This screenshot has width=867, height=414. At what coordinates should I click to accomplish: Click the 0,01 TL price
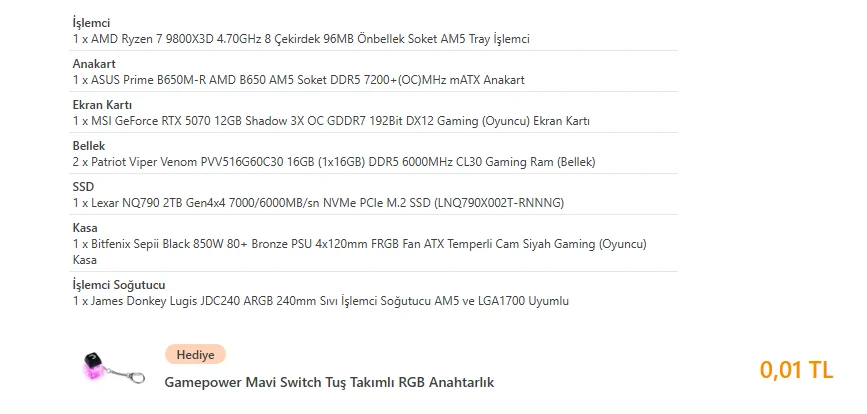796,370
